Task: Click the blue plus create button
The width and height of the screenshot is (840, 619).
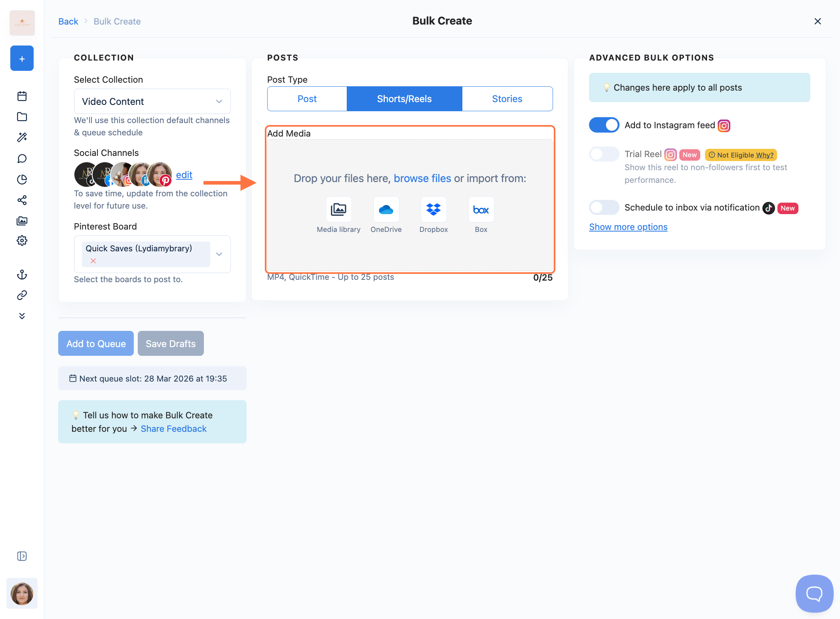Action: click(x=22, y=59)
